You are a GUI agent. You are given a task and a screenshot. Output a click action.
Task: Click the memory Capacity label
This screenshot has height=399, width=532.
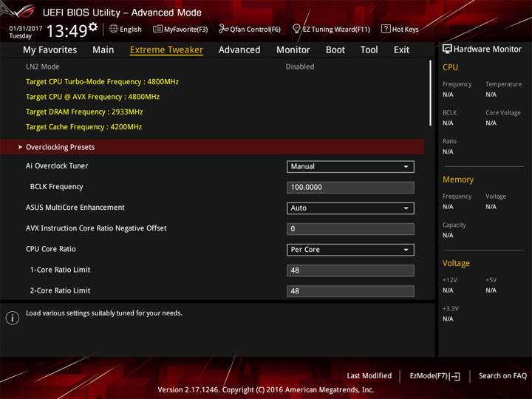click(x=454, y=225)
